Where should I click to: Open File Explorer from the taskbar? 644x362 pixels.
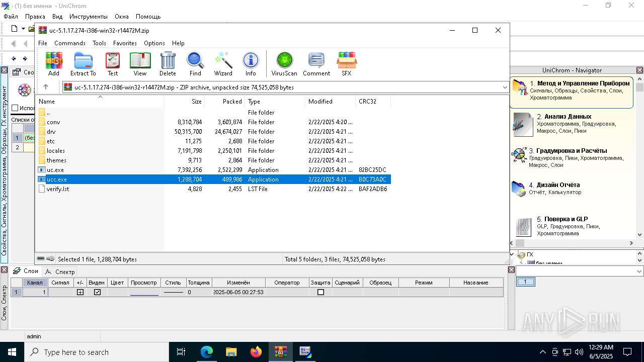pos(231,352)
